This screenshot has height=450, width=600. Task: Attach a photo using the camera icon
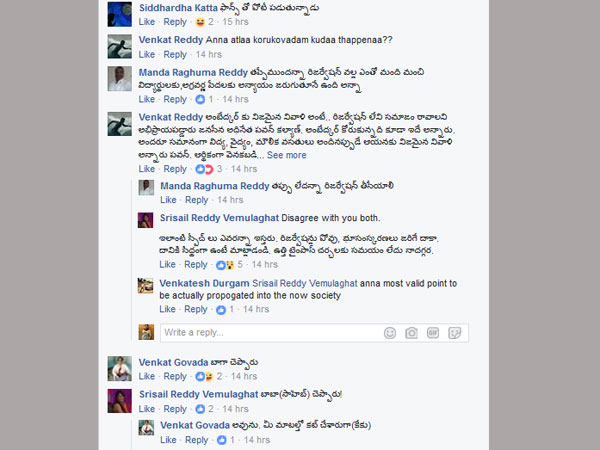pyautogui.click(x=411, y=333)
